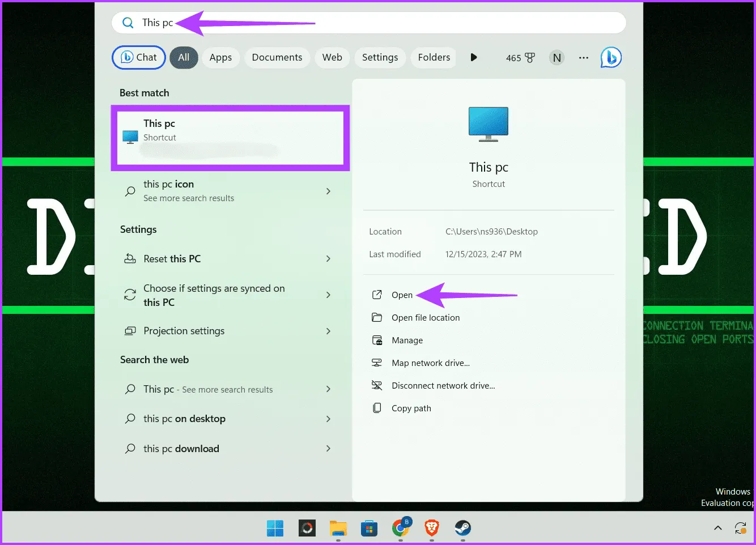Viewport: 756px width, 545px height.
Task: Launch Steam from the taskbar
Action: pos(462,529)
